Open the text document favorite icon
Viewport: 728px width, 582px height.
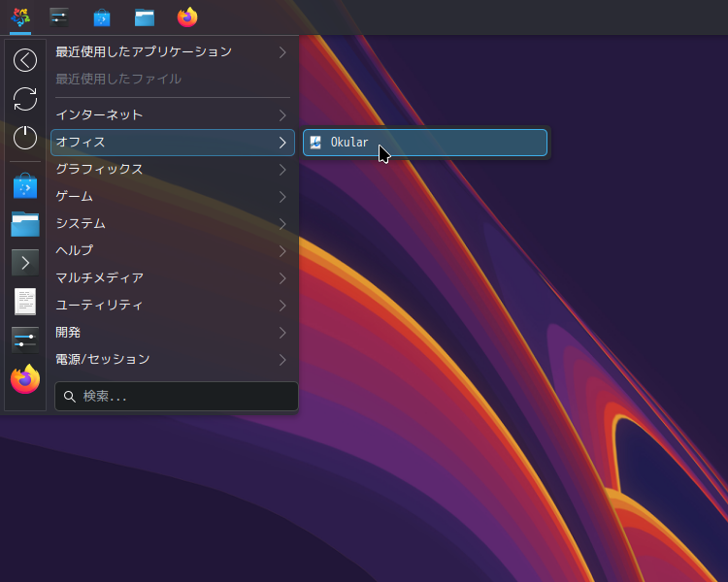click(25, 302)
